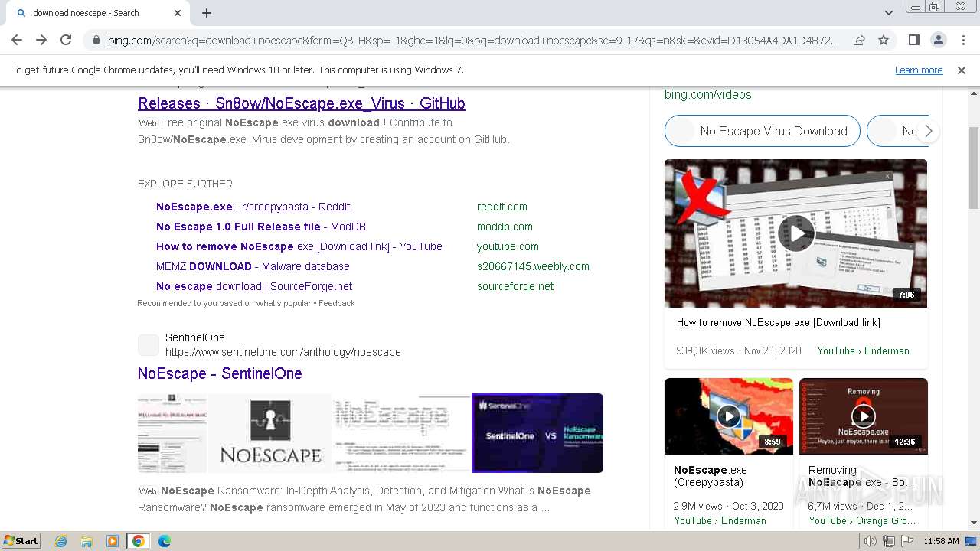The height and width of the screenshot is (551, 980).
Task: Close the download noescape tab
Action: click(x=178, y=13)
